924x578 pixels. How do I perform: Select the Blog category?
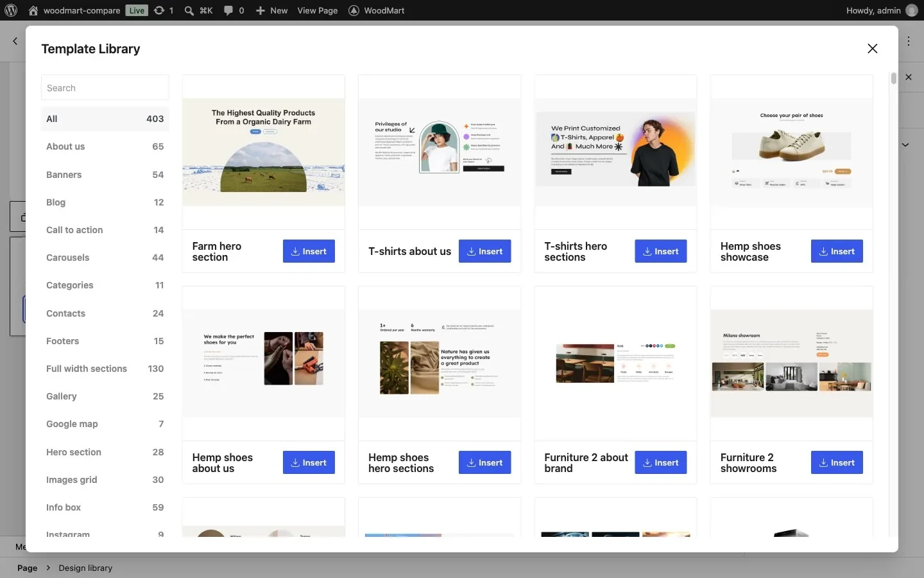click(105, 202)
